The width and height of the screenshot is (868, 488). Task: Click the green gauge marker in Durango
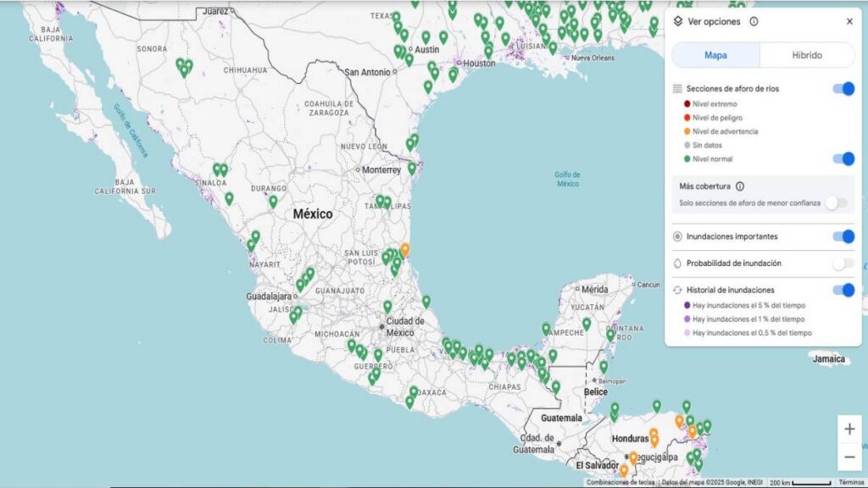(273, 202)
